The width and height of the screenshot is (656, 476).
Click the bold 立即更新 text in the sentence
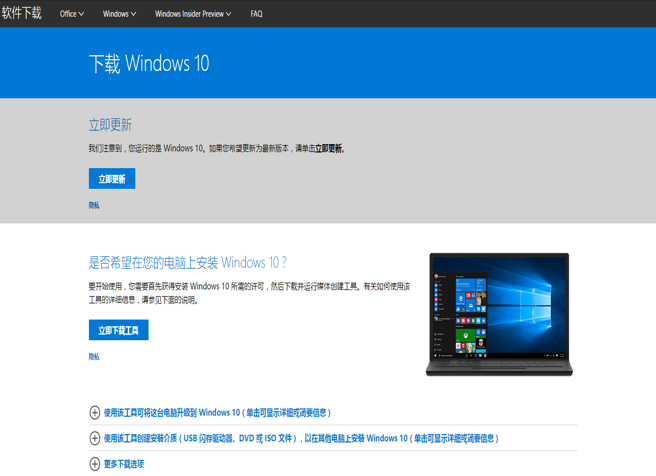329,148
